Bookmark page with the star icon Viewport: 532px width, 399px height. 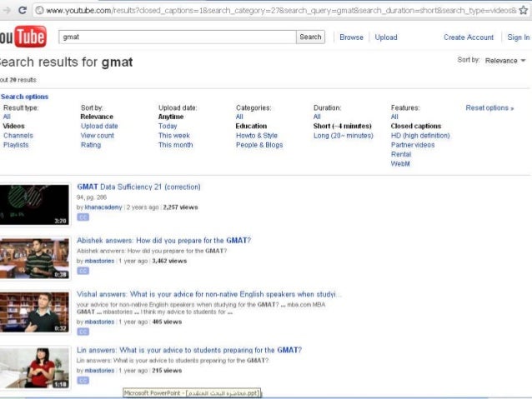click(x=523, y=10)
